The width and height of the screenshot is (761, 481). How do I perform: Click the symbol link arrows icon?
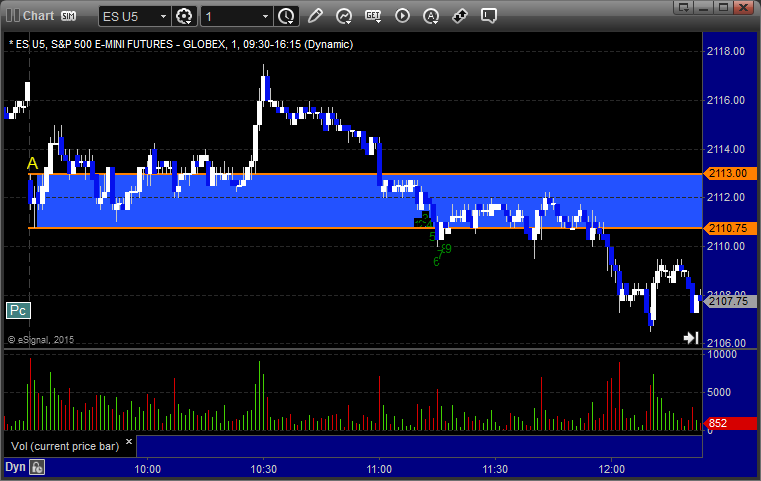(460, 16)
